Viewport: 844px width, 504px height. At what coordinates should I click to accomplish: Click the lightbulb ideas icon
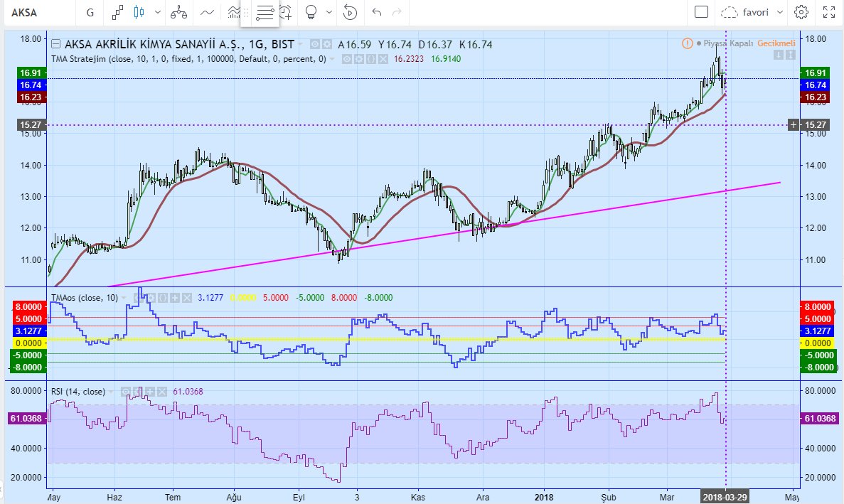(311, 12)
